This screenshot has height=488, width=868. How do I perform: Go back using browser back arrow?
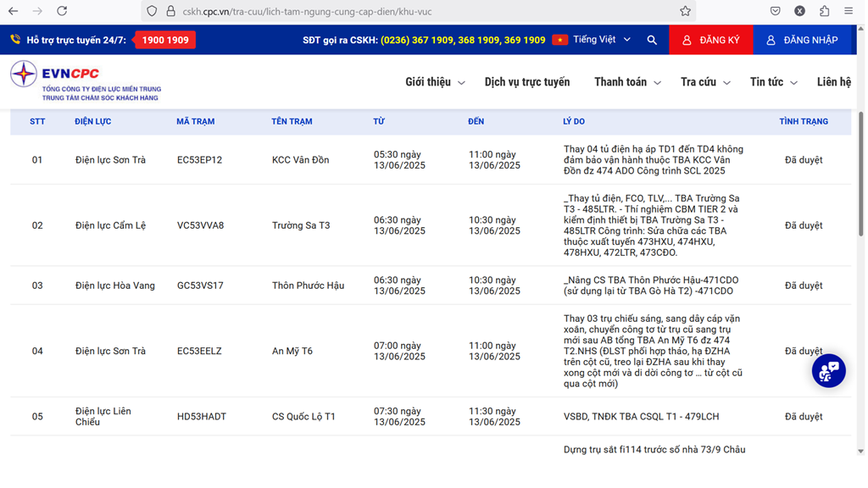click(x=14, y=11)
